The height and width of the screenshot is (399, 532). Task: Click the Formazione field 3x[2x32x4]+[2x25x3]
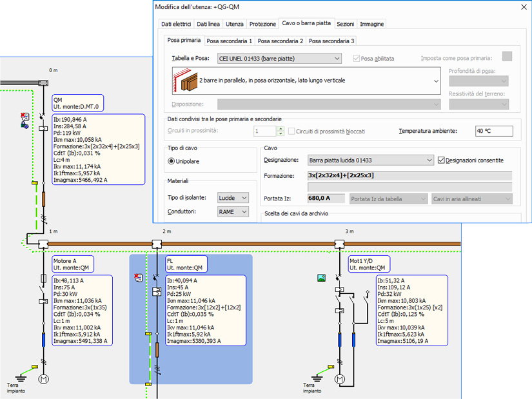coord(409,175)
